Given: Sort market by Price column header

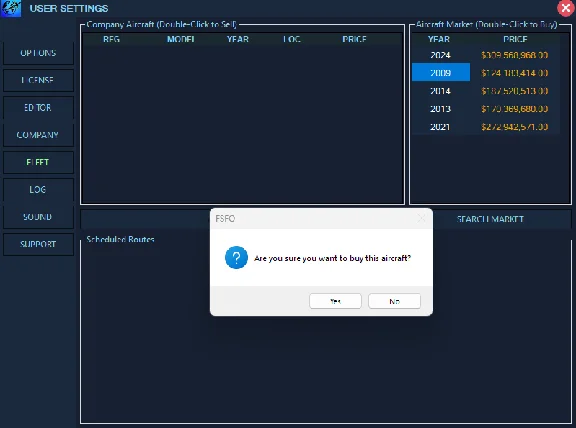Looking at the screenshot, I should coord(515,39).
